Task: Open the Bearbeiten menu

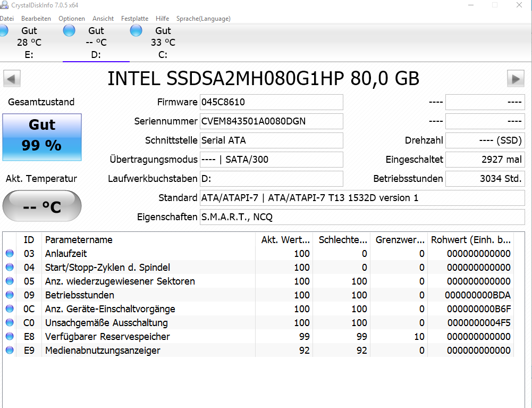Action: click(36, 19)
